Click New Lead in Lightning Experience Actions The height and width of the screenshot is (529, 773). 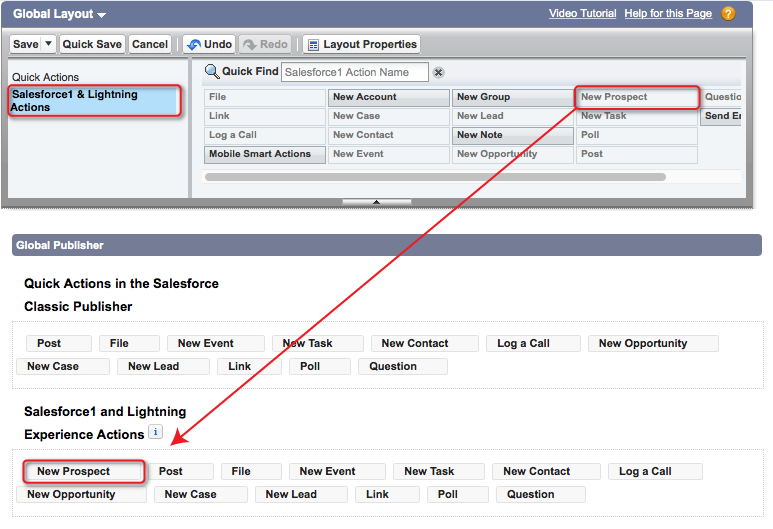coord(301,494)
